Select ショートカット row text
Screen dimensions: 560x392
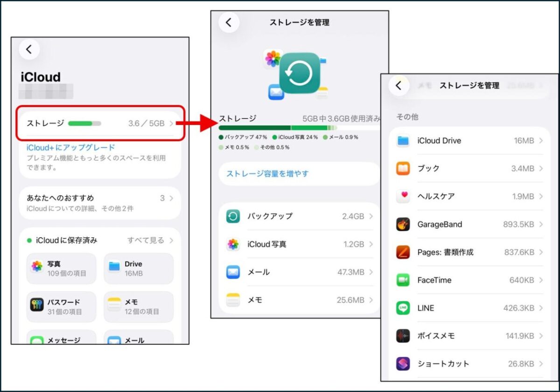443,364
